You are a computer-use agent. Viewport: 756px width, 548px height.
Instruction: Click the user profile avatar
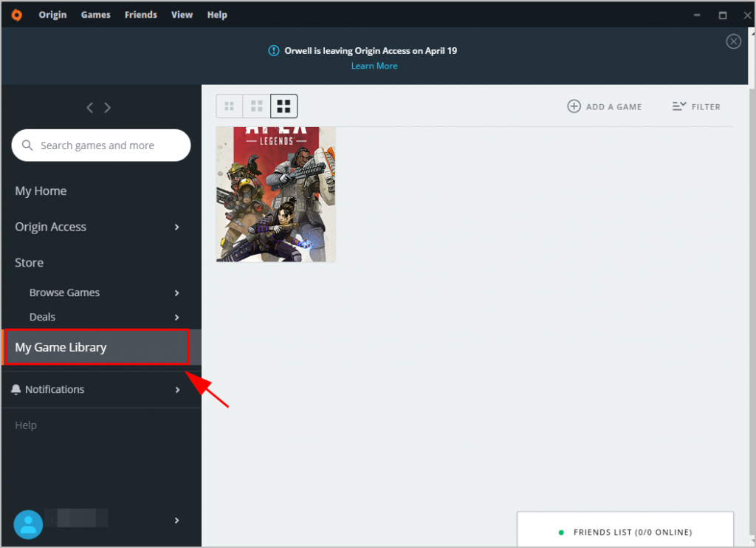(28, 524)
